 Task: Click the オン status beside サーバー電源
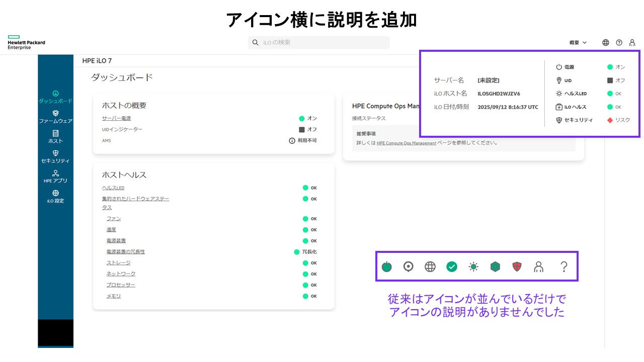click(x=308, y=119)
